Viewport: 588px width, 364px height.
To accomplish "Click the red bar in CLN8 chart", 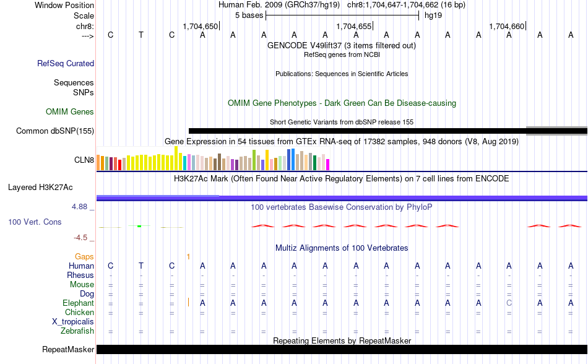I will pyautogui.click(x=119, y=165).
